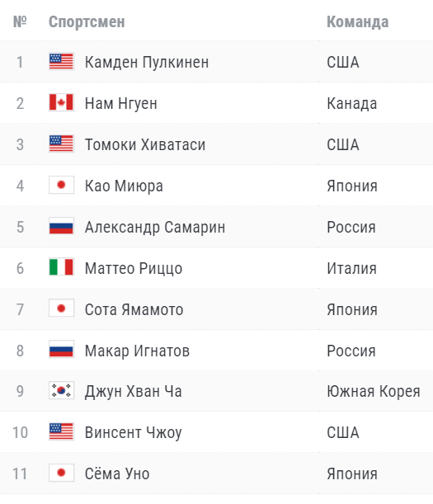
Task: Click the Russia flag beside Александр Самарин
Action: coord(61,226)
